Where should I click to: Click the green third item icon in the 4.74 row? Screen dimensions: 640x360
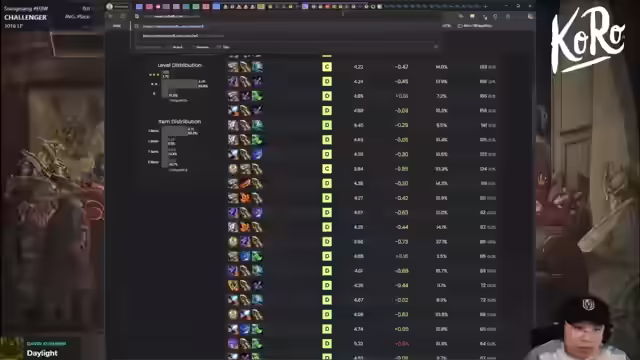(x=257, y=329)
